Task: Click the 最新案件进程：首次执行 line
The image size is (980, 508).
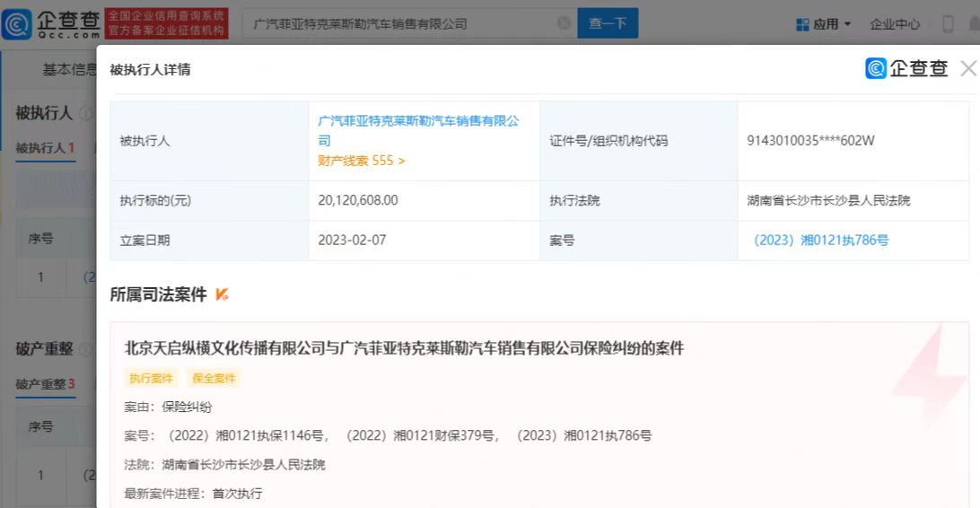Action: pyautogui.click(x=193, y=493)
